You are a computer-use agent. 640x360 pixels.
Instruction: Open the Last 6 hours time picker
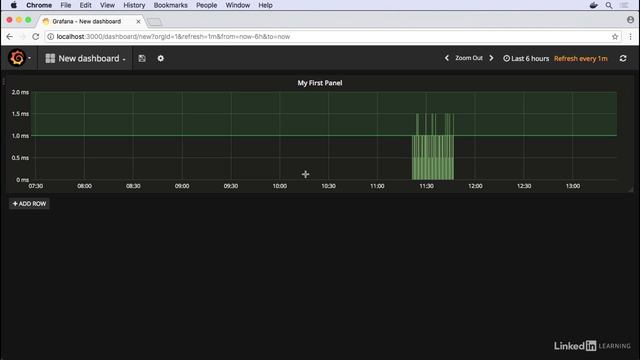[x=526, y=58]
